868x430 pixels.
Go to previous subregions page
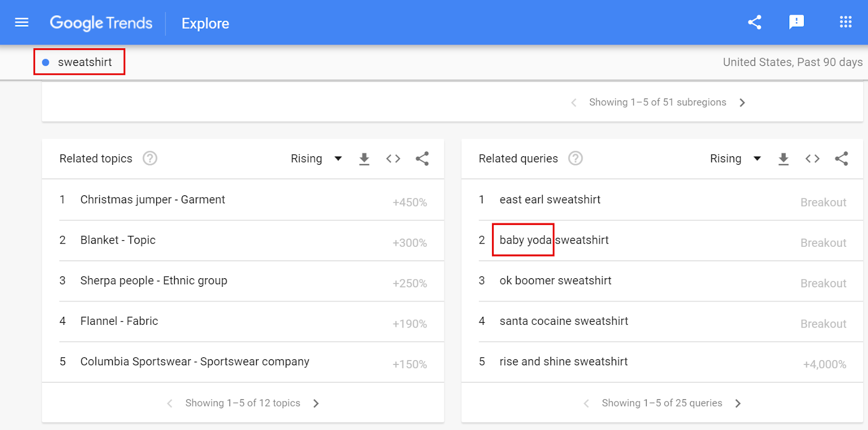[x=573, y=102]
